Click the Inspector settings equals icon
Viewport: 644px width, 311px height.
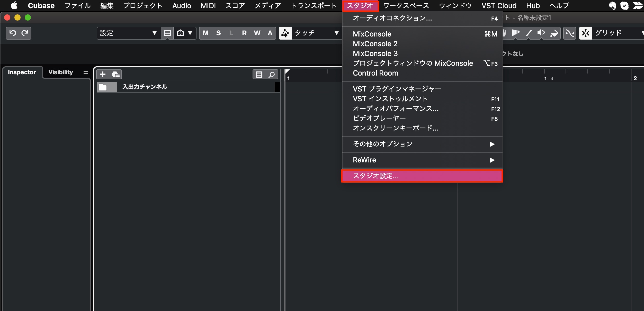coord(86,72)
